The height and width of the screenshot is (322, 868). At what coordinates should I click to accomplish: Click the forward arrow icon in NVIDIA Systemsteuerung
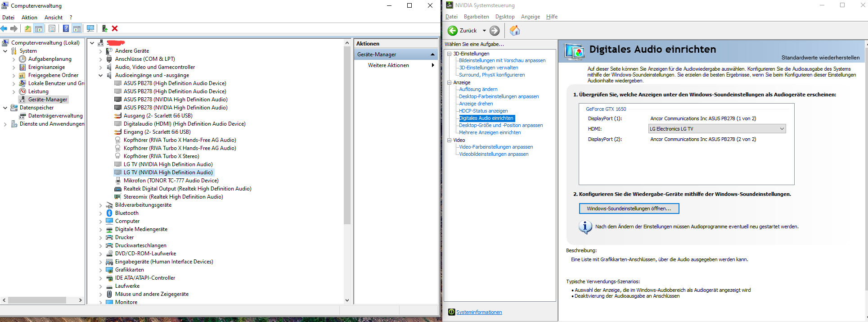click(495, 31)
